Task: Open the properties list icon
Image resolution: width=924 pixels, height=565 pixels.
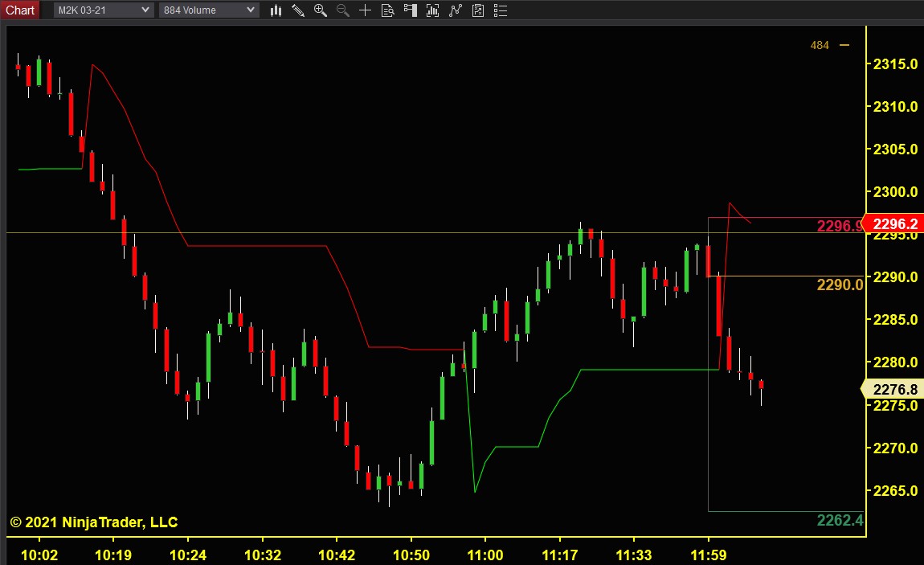Action: click(501, 10)
